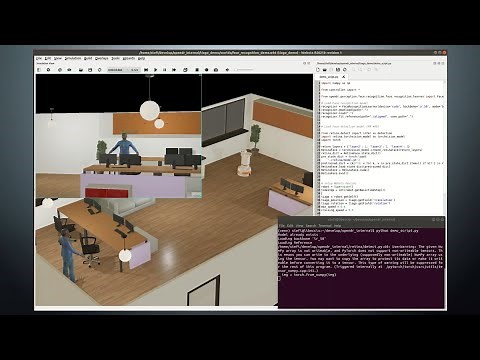Maximize the Simulation View panel
480x360 pixels.
pyautogui.click(x=308, y=63)
